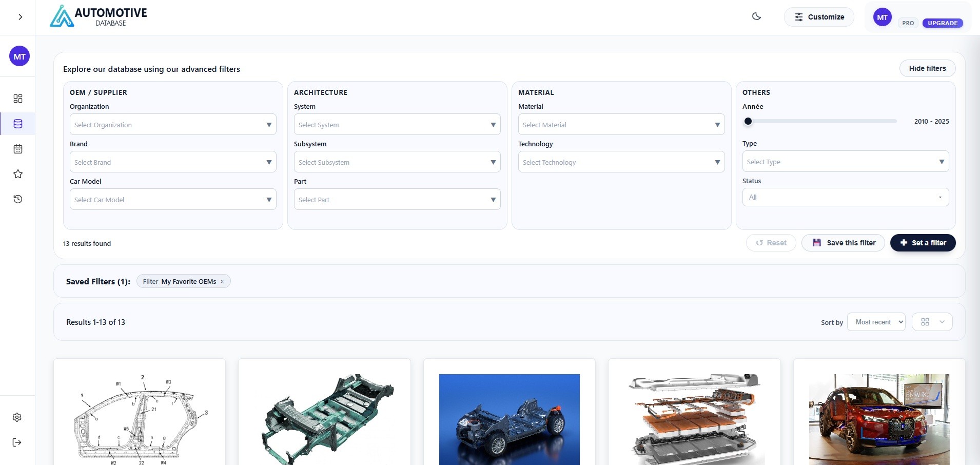Go to the dashboard grid icon
The height and width of the screenshot is (465, 980).
pyautogui.click(x=18, y=99)
